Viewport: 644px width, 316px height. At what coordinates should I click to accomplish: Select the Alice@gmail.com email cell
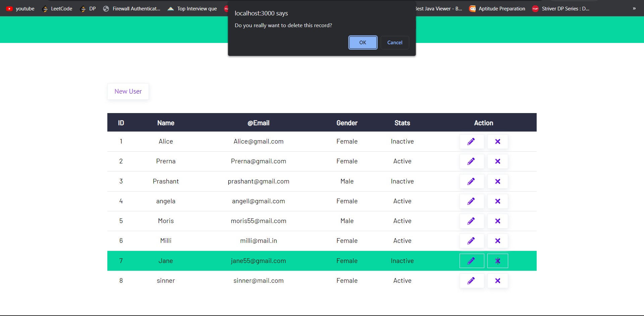[x=259, y=142]
